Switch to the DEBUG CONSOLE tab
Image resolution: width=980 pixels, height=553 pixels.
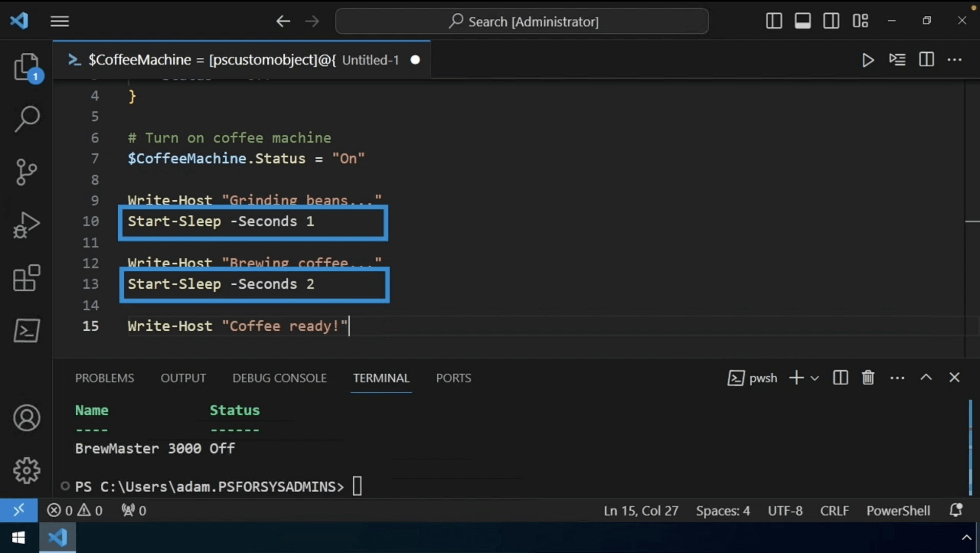[x=280, y=378]
